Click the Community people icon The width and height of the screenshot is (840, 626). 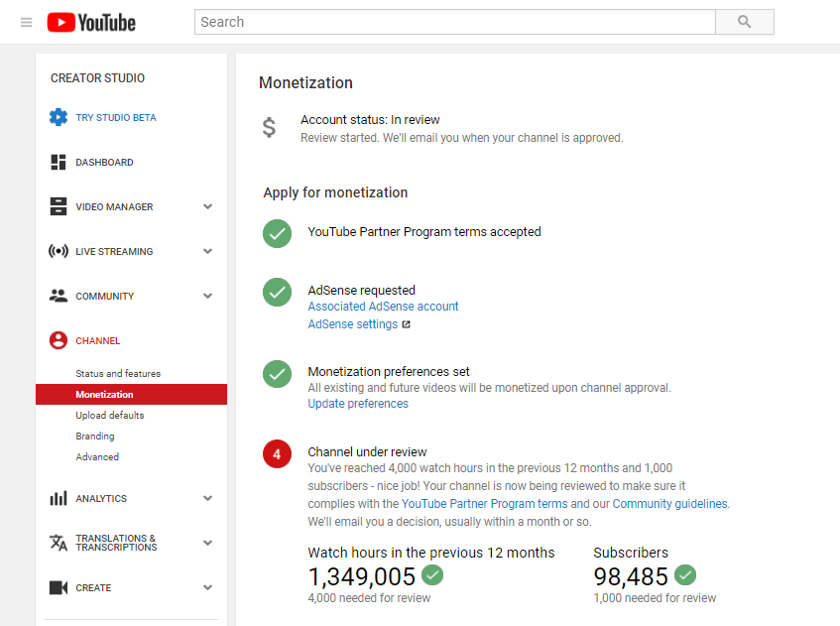(59, 296)
